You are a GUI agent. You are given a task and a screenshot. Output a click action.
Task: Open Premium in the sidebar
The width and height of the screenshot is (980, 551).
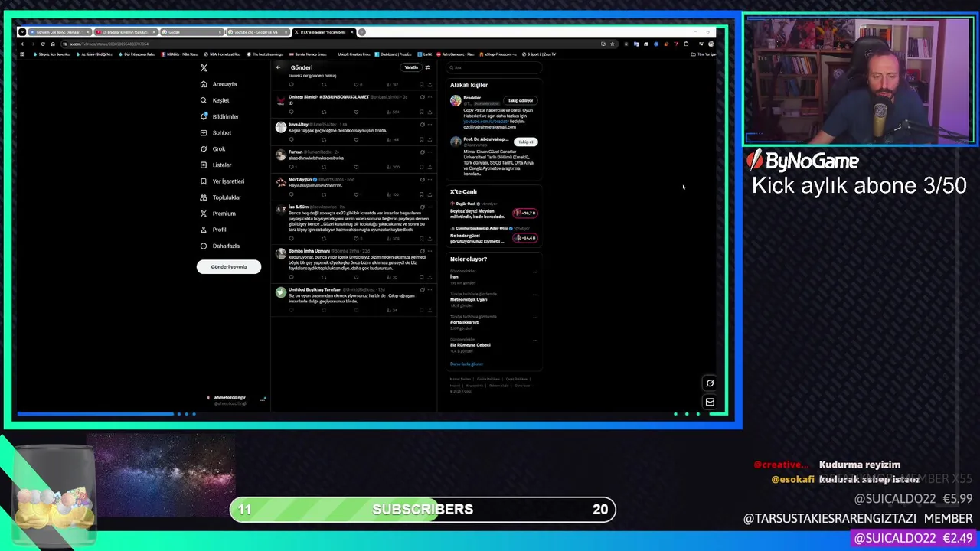point(218,214)
